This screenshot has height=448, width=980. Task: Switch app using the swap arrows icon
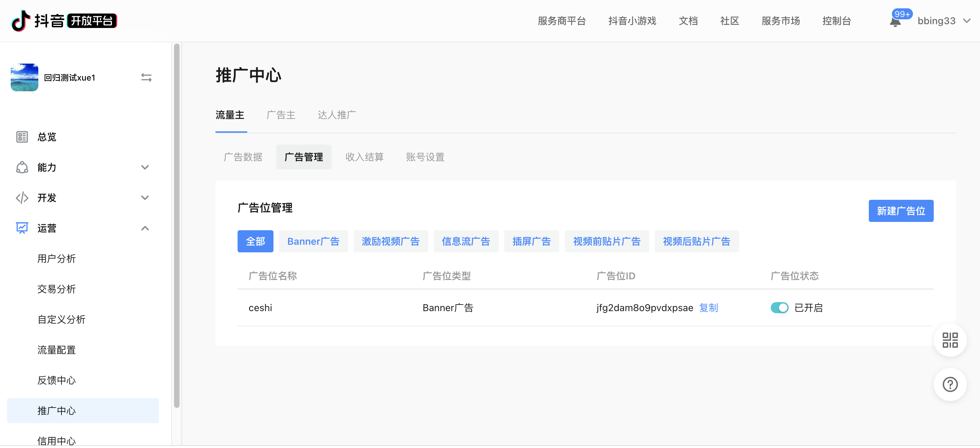(146, 77)
